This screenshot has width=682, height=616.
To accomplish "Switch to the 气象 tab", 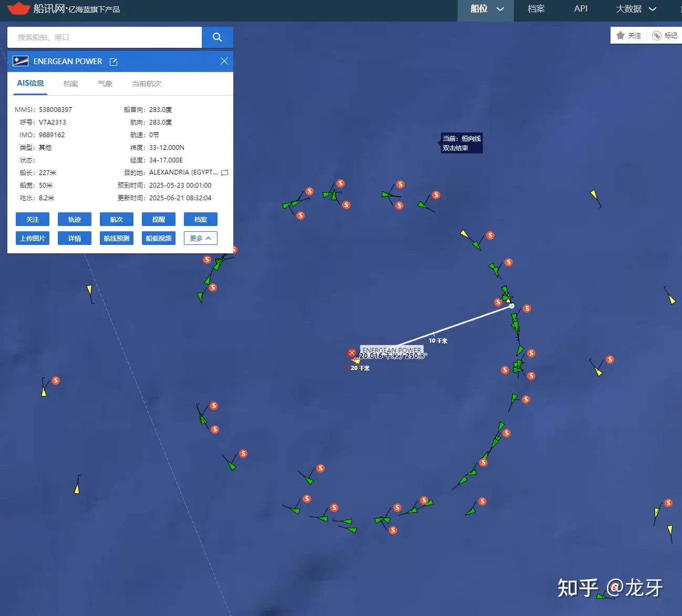I will point(105,84).
